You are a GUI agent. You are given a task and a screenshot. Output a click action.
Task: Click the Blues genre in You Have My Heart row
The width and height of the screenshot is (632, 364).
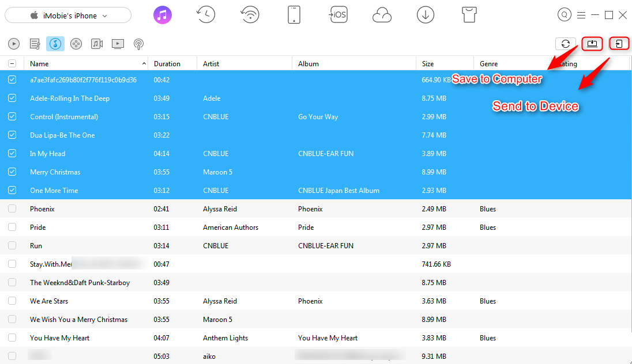click(x=488, y=338)
